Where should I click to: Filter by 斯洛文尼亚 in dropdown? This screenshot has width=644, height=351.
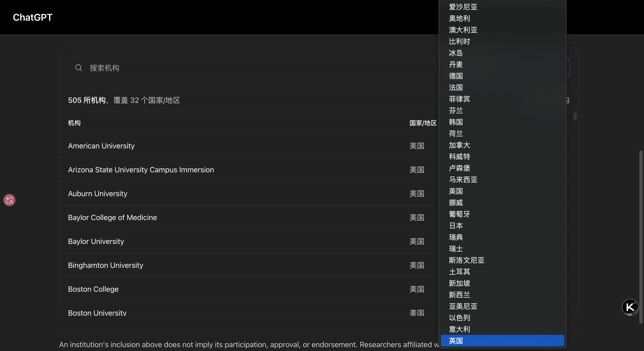(503, 260)
